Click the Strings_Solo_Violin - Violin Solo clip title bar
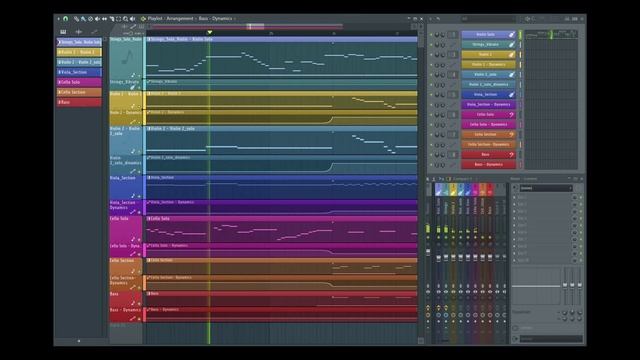 282,39
